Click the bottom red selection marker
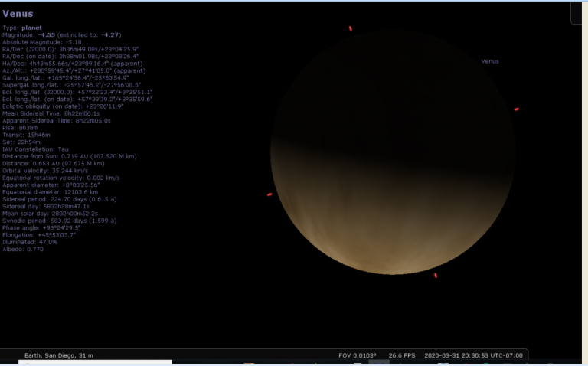588x366 pixels. (x=436, y=275)
